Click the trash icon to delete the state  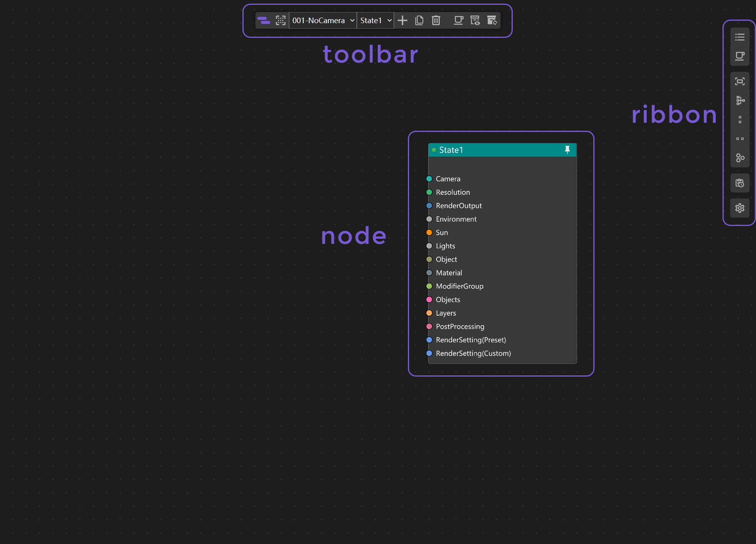pyautogui.click(x=436, y=20)
